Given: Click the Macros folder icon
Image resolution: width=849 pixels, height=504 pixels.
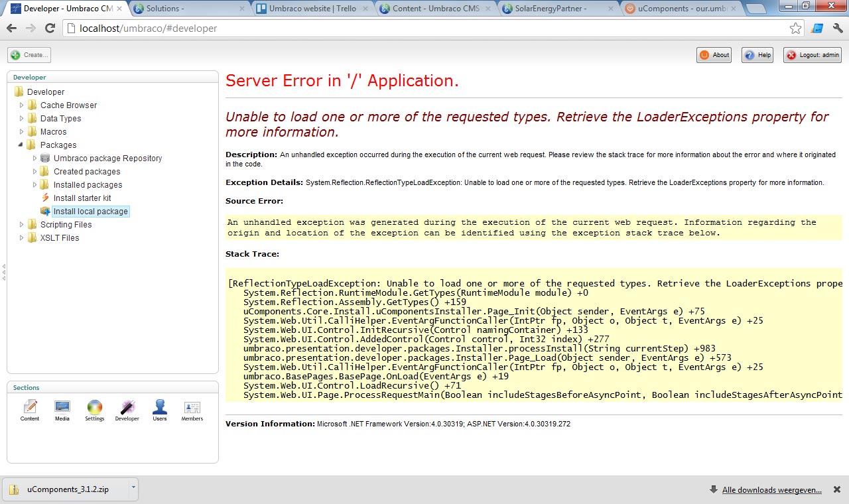Looking at the screenshot, I should pos(32,131).
